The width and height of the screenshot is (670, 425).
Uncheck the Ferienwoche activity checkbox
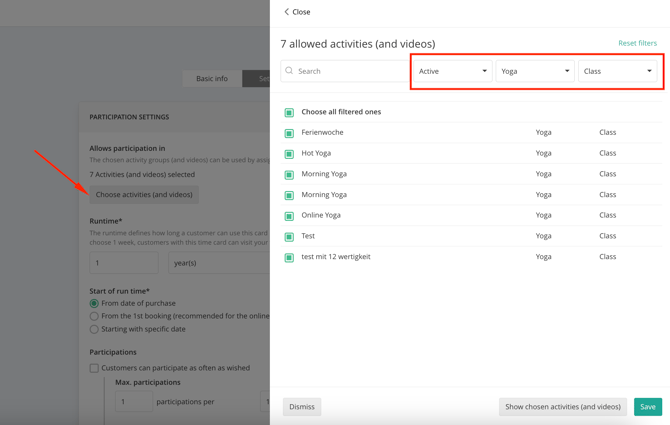pos(289,133)
